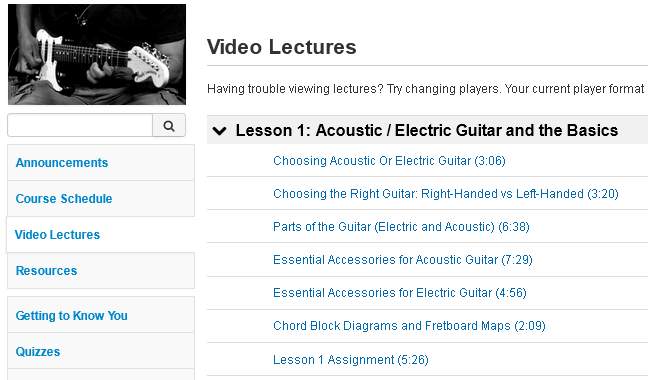Click the Lesson 1 section header title

click(x=427, y=131)
